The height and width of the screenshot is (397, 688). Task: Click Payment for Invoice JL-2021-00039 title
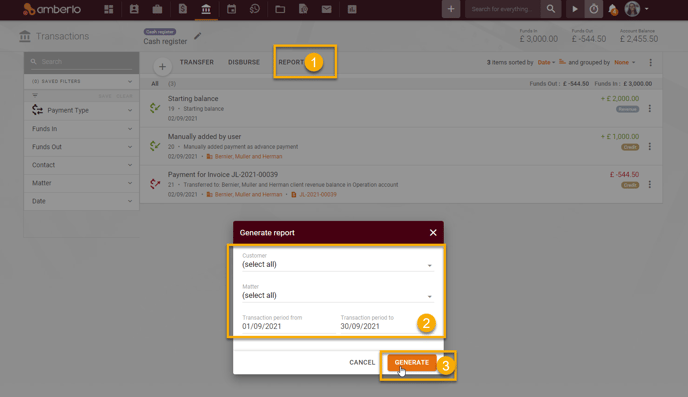pyautogui.click(x=222, y=175)
